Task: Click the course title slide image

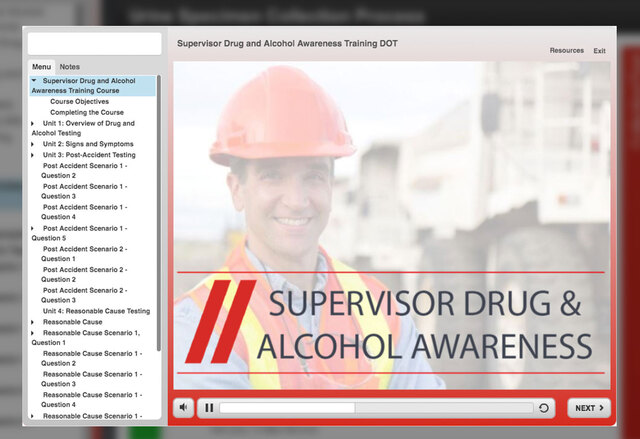Action: coord(392,225)
